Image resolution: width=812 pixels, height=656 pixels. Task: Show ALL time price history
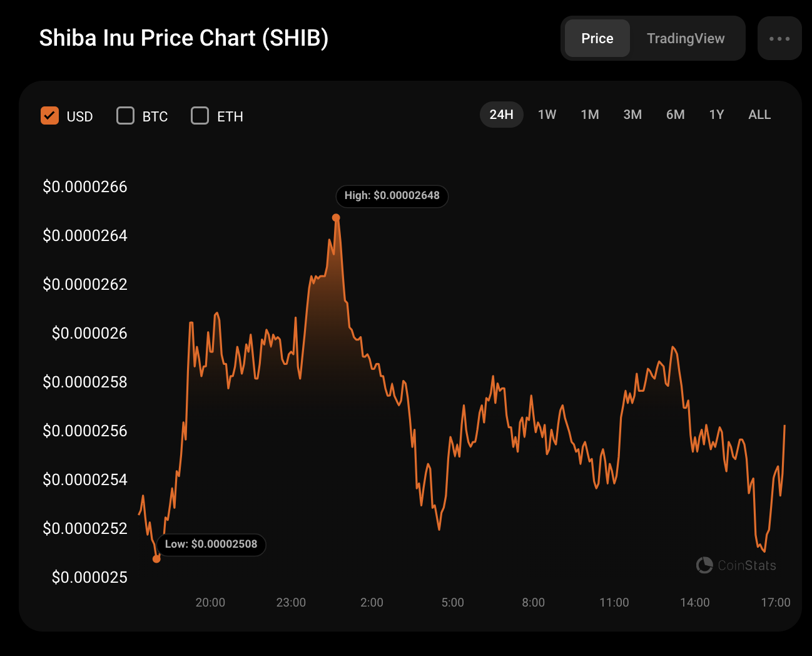point(759,115)
